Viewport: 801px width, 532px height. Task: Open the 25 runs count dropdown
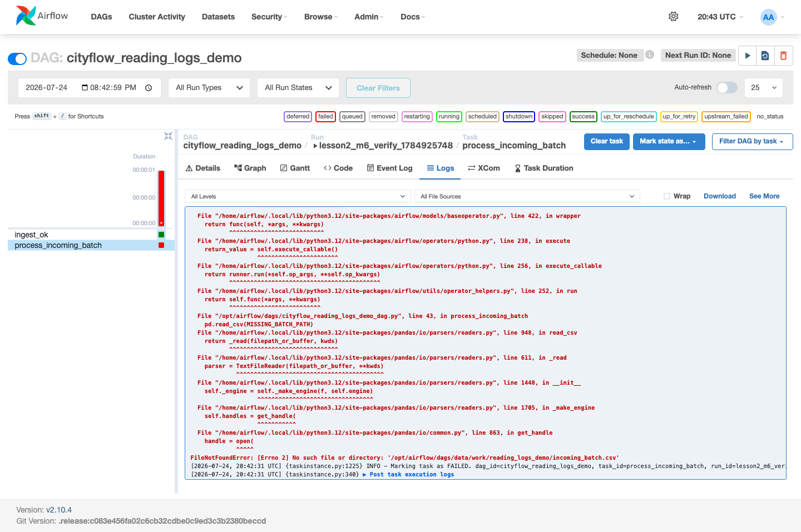(x=763, y=88)
